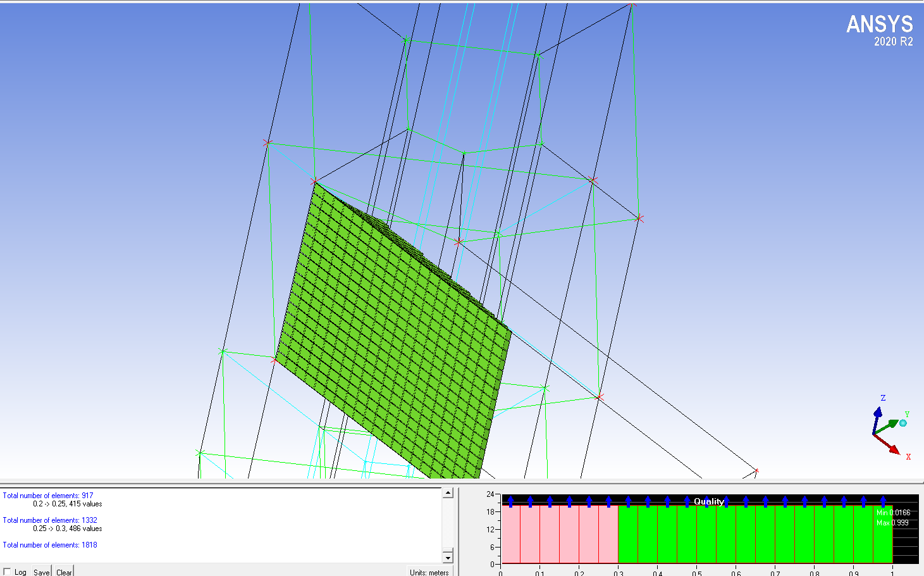Viewport: 924px width, 576px height.
Task: Clear the message log window
Action: [64, 572]
